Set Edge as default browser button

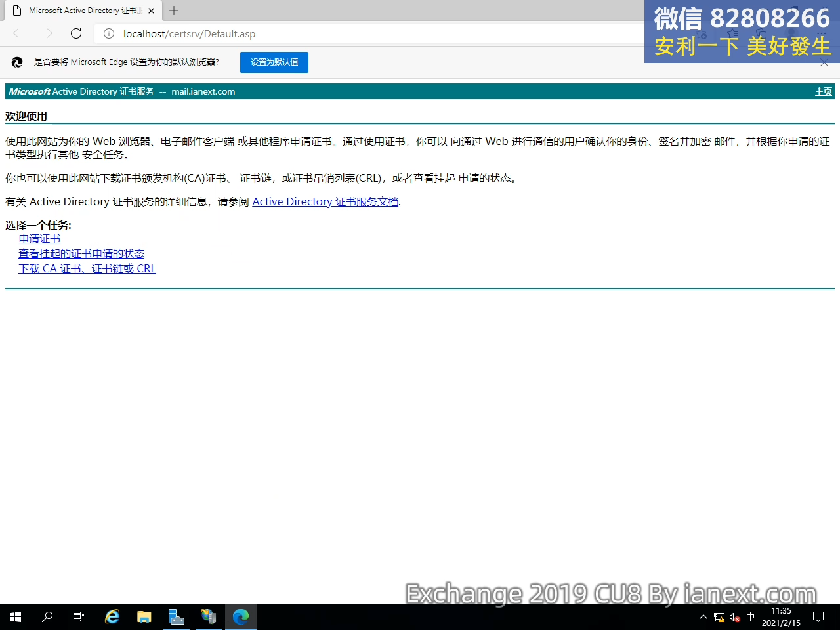click(274, 62)
